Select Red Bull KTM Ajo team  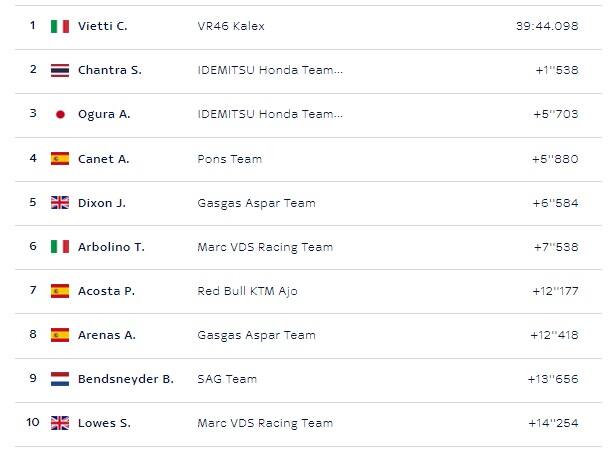coord(248,291)
